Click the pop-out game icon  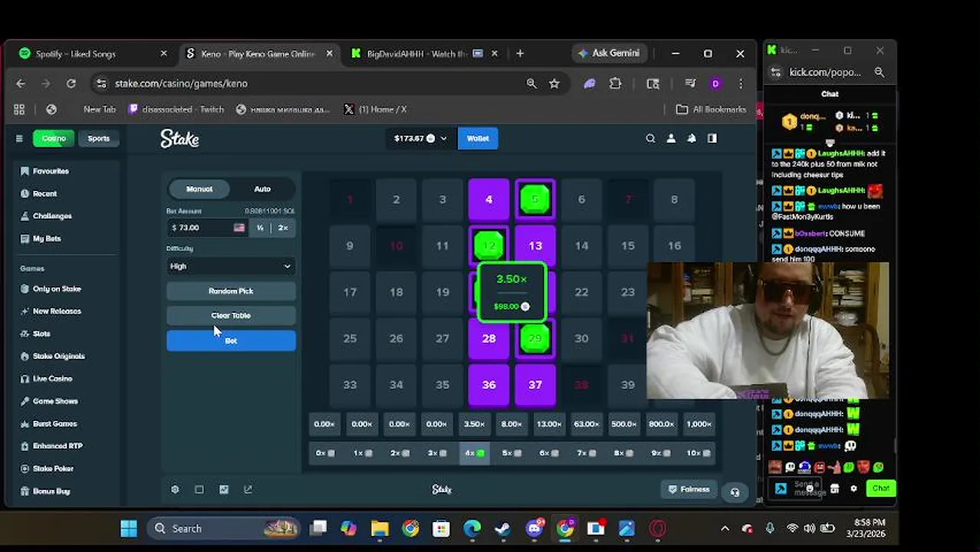[248, 489]
